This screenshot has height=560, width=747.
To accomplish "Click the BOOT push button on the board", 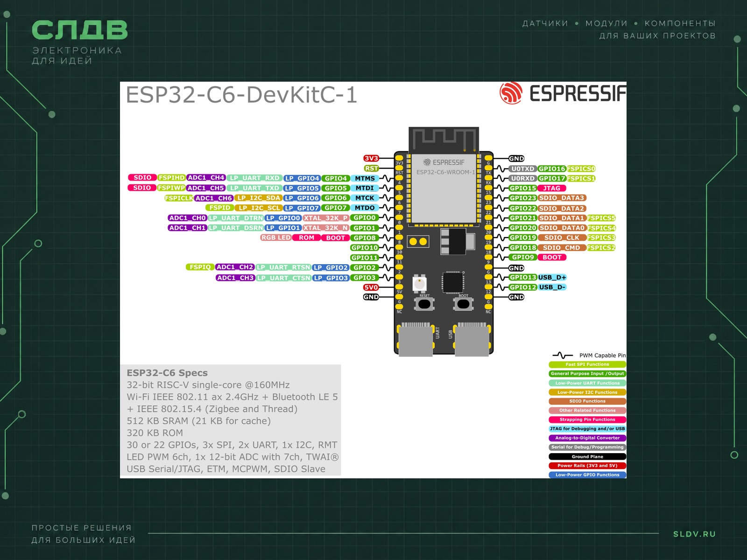I will (x=463, y=304).
